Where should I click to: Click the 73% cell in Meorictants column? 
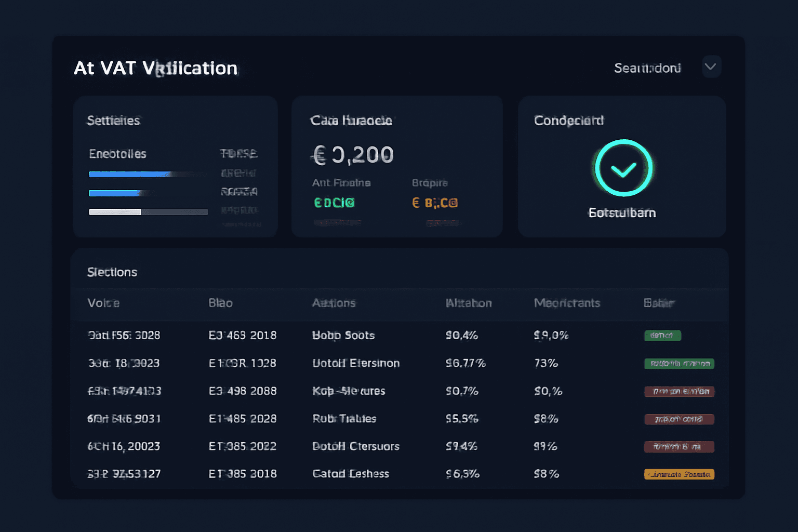pos(546,363)
